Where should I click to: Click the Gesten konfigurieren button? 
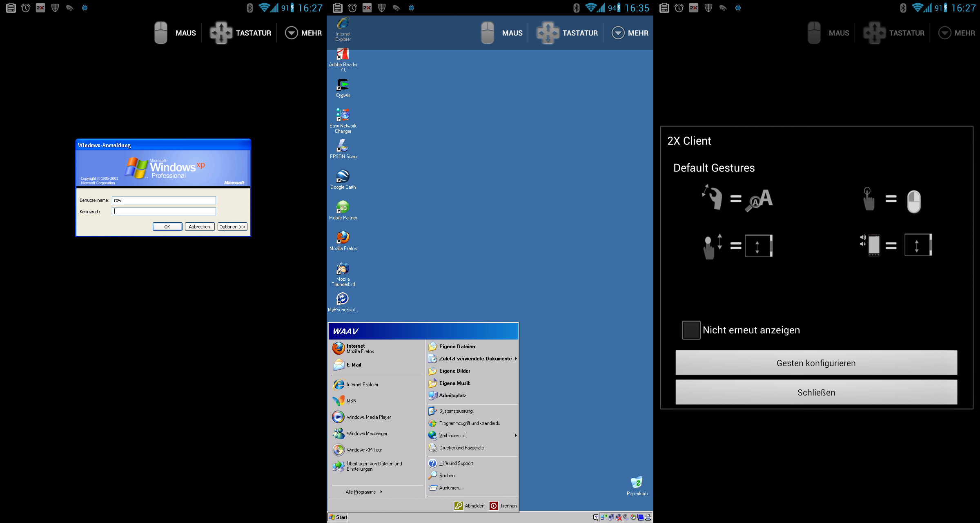coord(816,363)
